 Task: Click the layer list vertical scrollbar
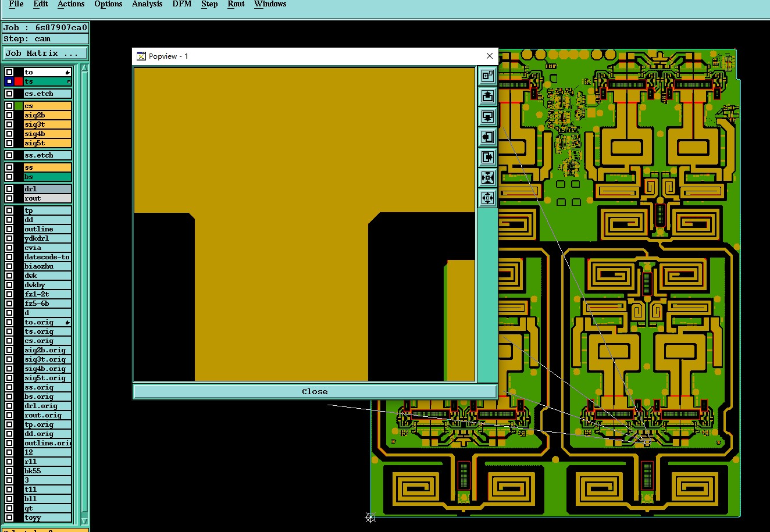84,294
